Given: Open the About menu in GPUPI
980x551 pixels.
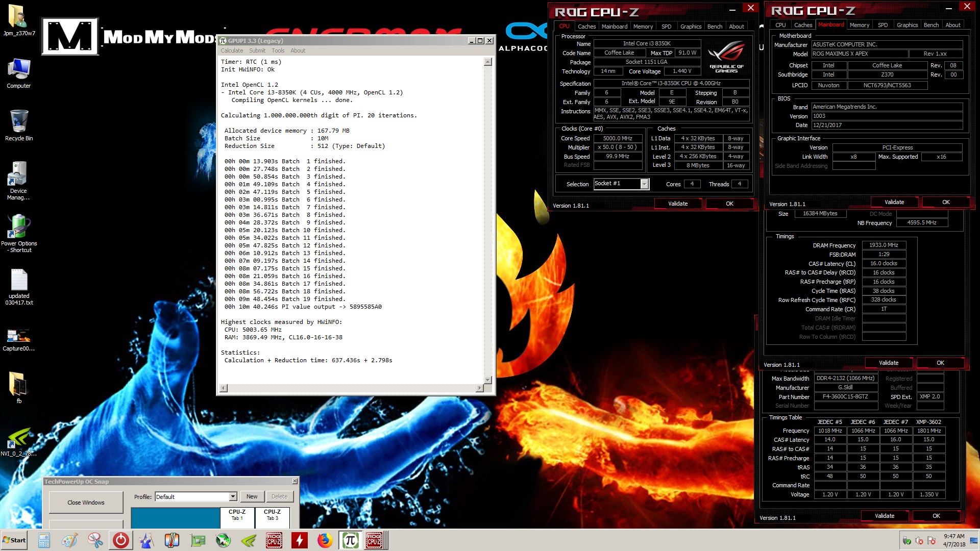Looking at the screenshot, I should (298, 51).
